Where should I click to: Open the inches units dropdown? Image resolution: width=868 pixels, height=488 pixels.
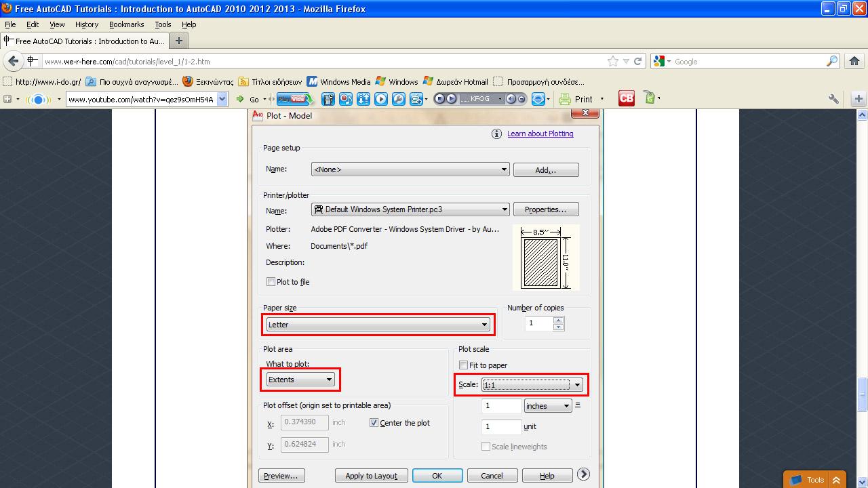tap(548, 406)
